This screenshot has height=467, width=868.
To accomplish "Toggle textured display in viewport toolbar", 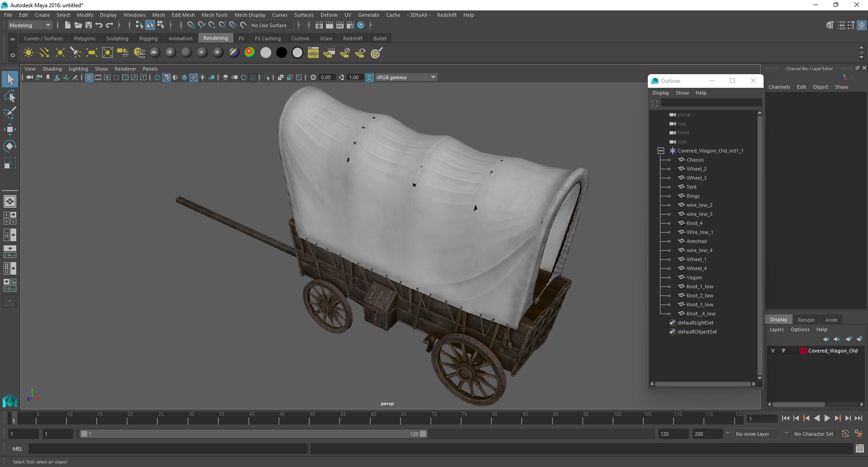I will 193,77.
